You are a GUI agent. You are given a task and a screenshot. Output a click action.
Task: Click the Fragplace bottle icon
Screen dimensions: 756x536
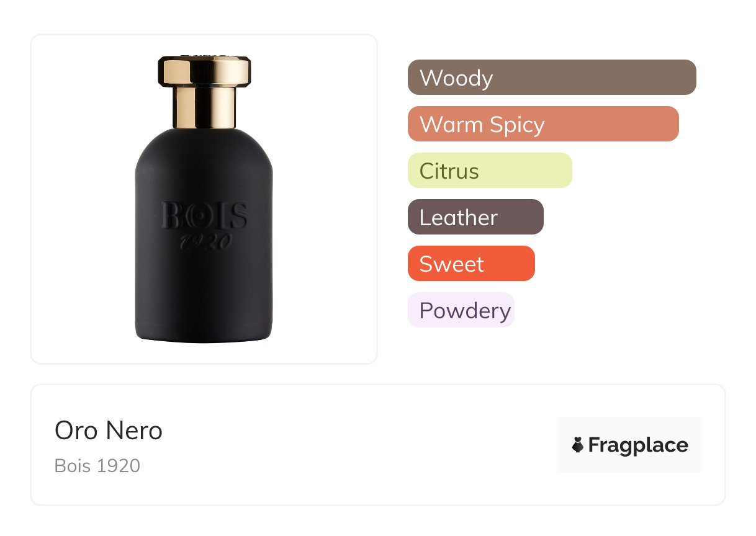(578, 445)
